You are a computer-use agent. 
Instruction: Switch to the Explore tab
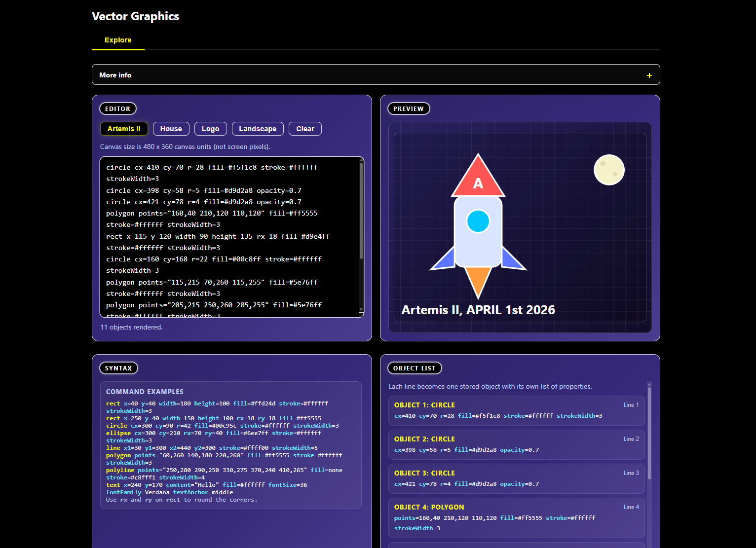pos(118,40)
